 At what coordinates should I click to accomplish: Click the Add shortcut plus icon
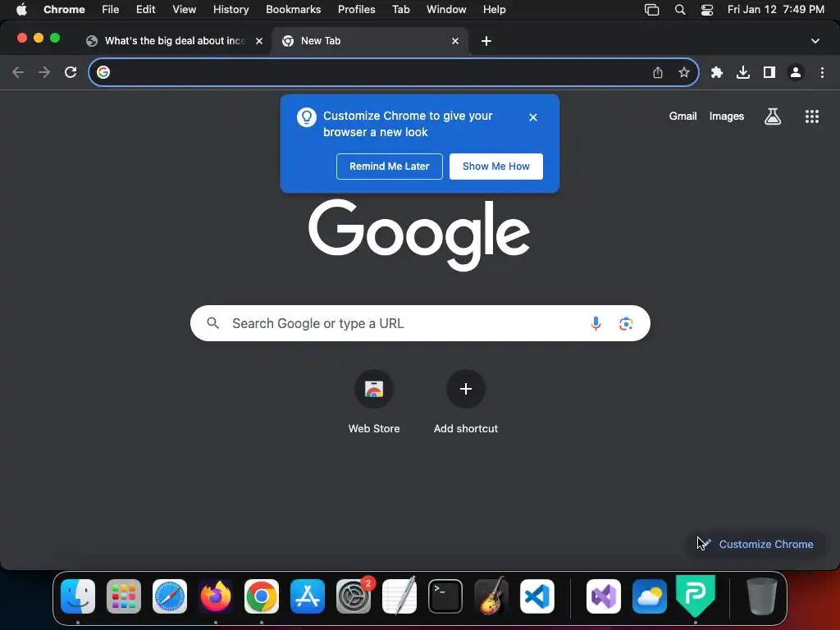466,389
